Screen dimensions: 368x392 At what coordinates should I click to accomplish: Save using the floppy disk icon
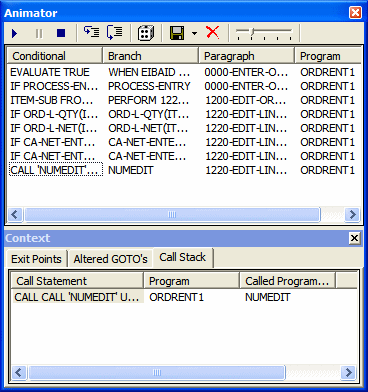pyautogui.click(x=177, y=33)
